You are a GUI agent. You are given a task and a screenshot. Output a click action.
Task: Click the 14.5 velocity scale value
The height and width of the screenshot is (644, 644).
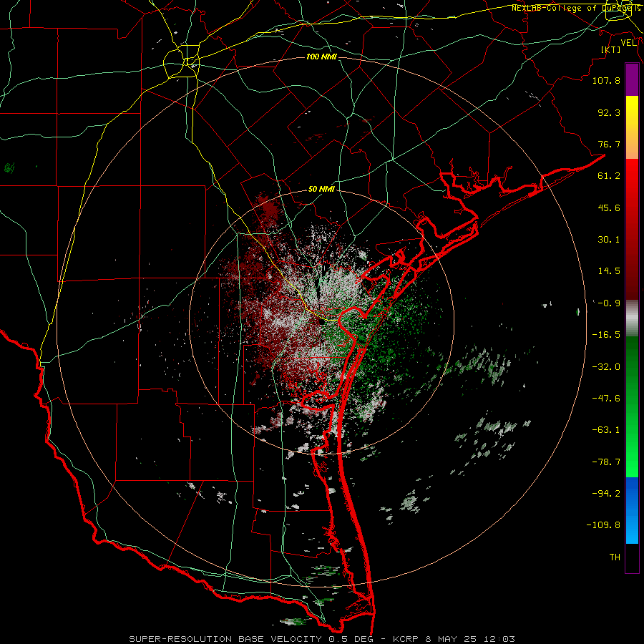point(609,271)
